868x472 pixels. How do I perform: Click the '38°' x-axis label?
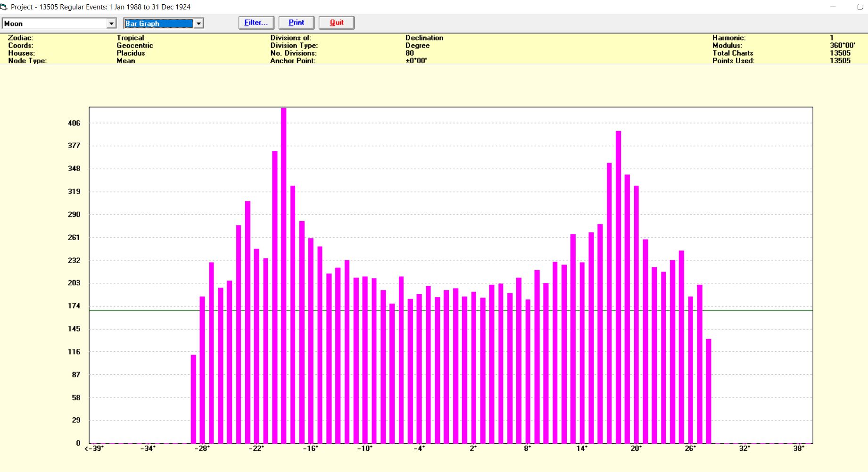(x=798, y=448)
